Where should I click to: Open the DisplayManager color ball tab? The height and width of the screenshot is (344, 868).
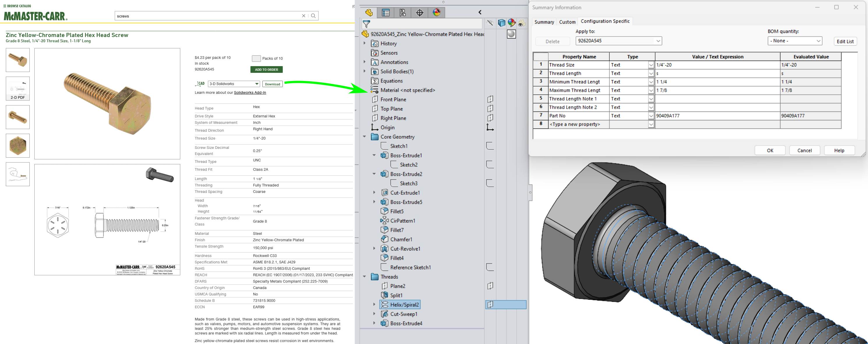(x=436, y=13)
